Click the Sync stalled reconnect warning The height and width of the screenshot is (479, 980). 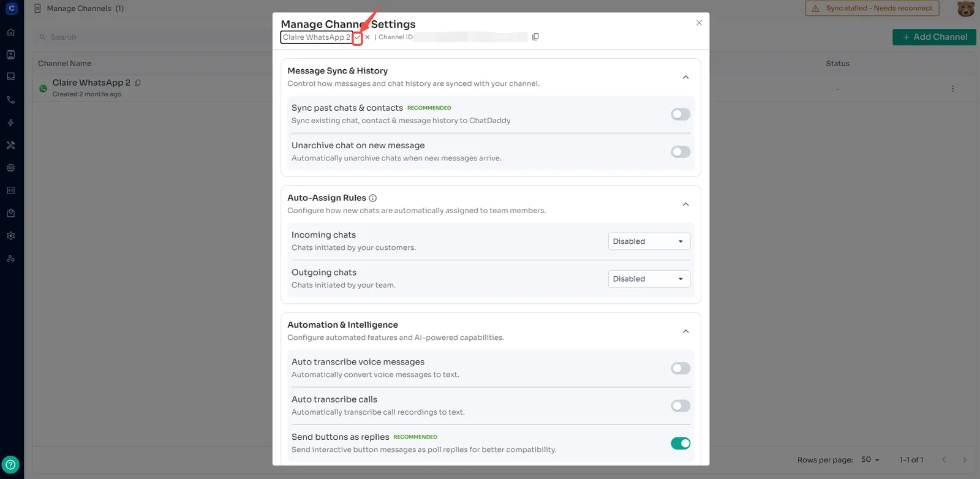pyautogui.click(x=872, y=9)
